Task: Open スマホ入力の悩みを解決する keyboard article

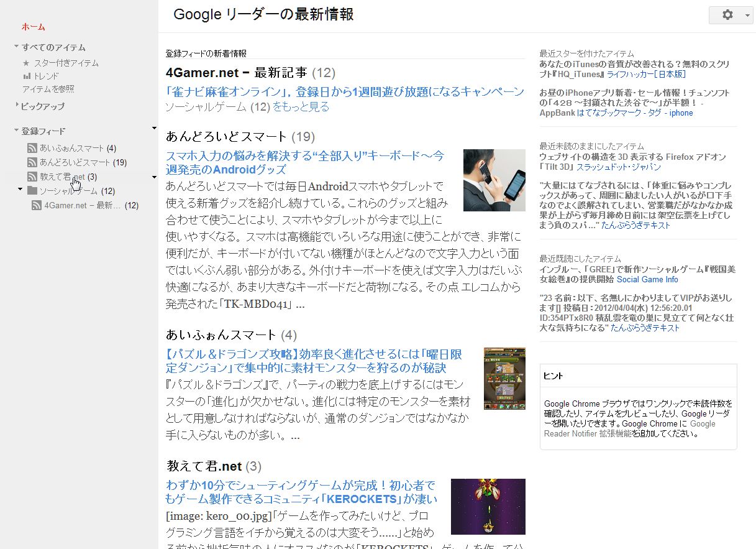Action: click(x=305, y=162)
